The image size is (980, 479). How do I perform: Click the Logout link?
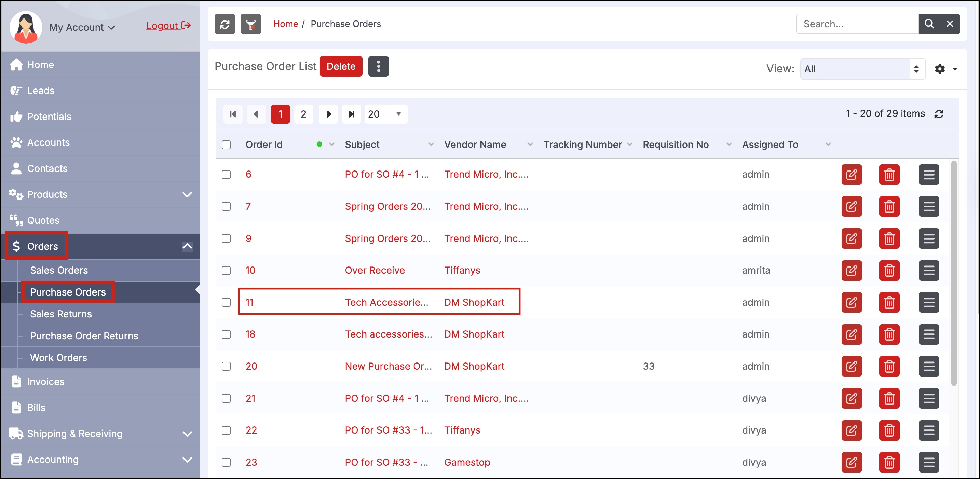click(x=168, y=26)
